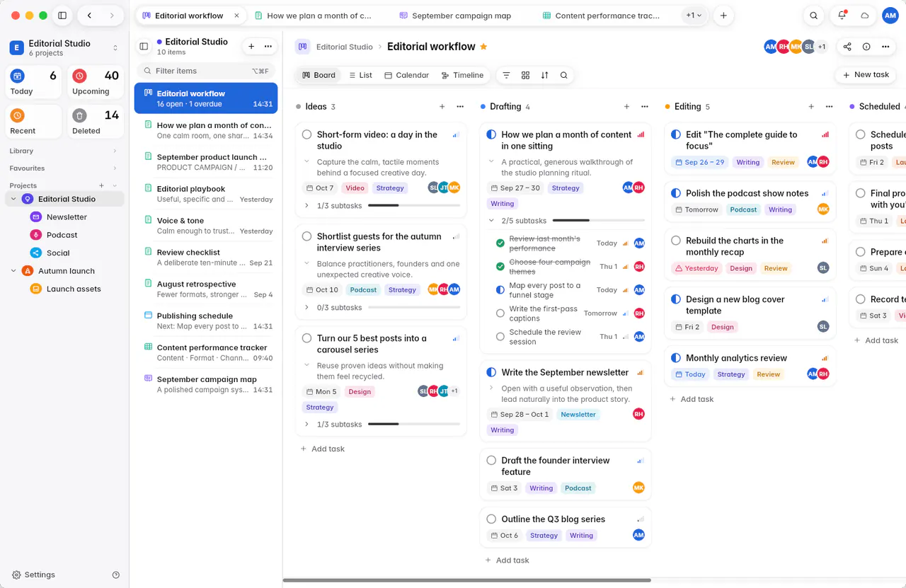Add a new item to Editorial Studio list
Viewport: 906px width, 588px height.
click(251, 47)
